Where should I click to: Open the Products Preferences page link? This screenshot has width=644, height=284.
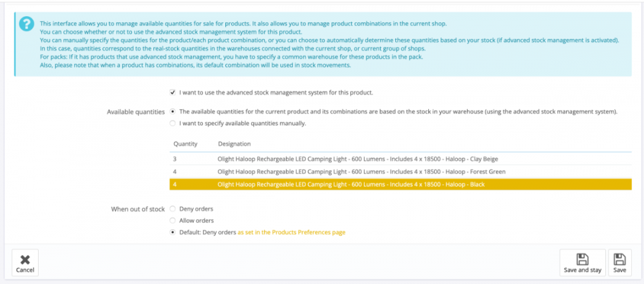291,232
